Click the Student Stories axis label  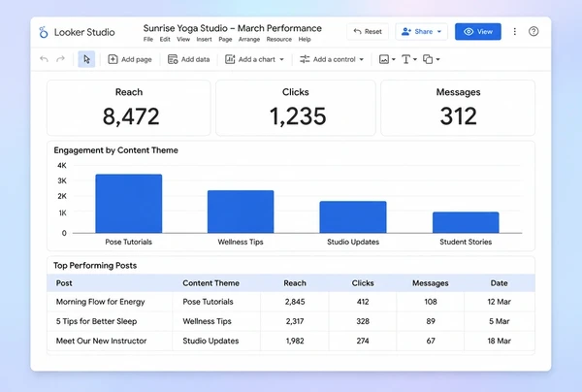(x=466, y=242)
